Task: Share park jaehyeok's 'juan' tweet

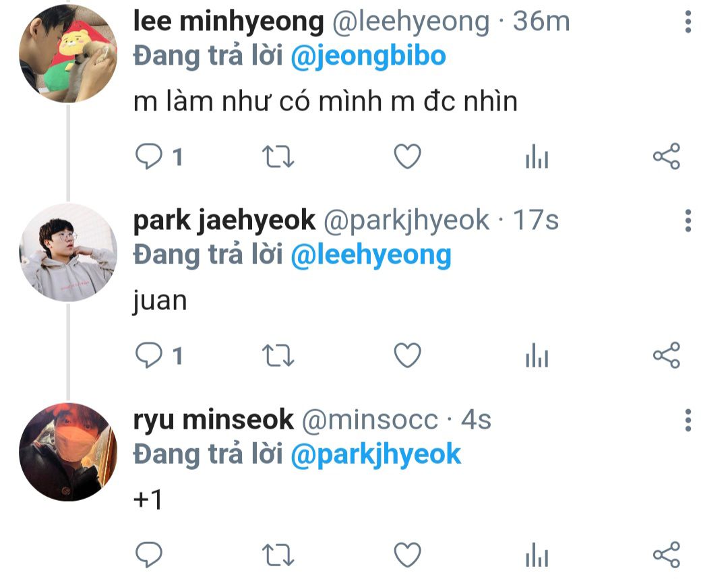Action: coord(667,355)
